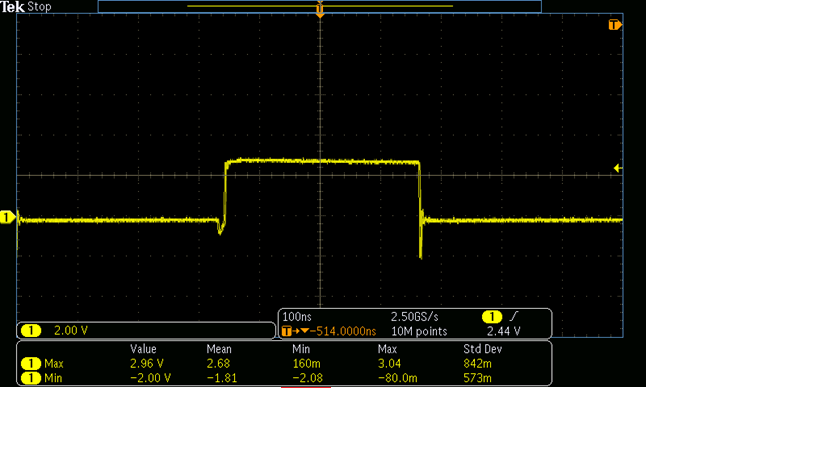The width and height of the screenshot is (819, 460).
Task: Click the 2.96 V Max value
Action: pyautogui.click(x=147, y=363)
